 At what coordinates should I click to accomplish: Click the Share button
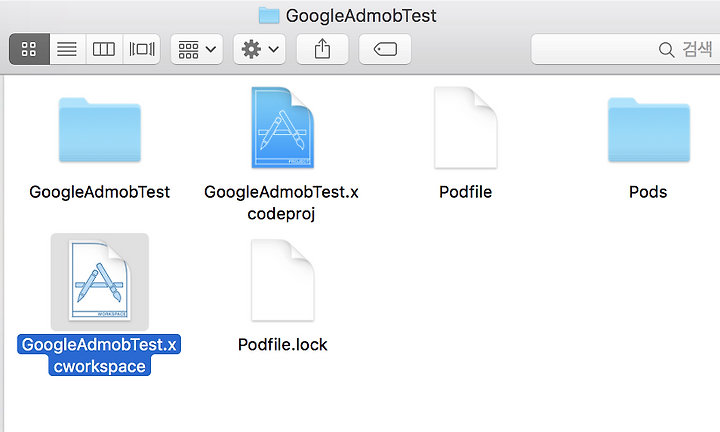[322, 49]
